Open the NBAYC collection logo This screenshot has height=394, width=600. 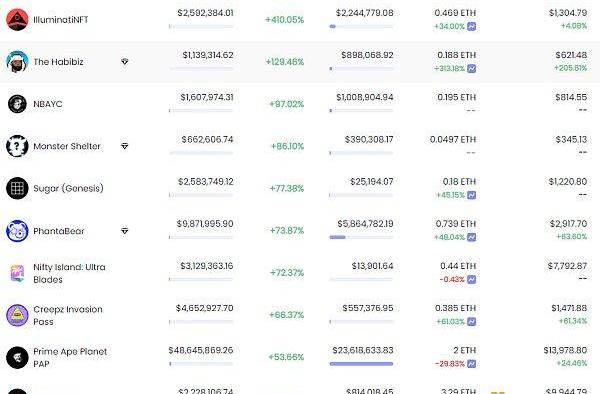point(17,104)
